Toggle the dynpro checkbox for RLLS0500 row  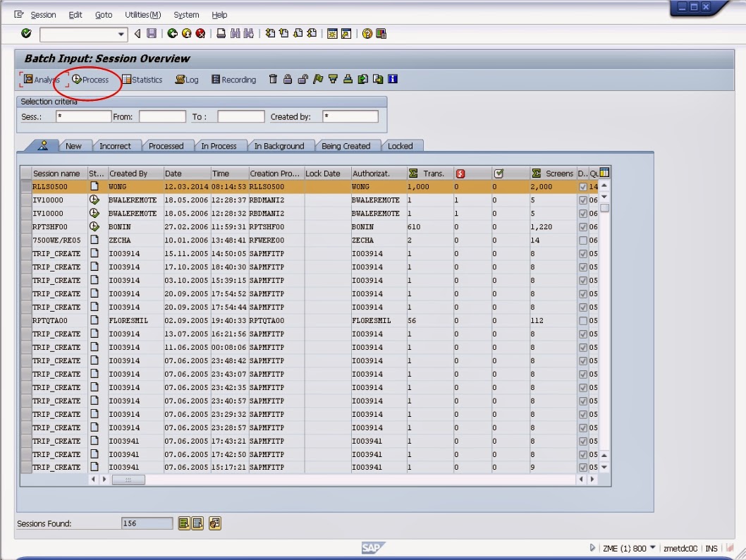584,187
